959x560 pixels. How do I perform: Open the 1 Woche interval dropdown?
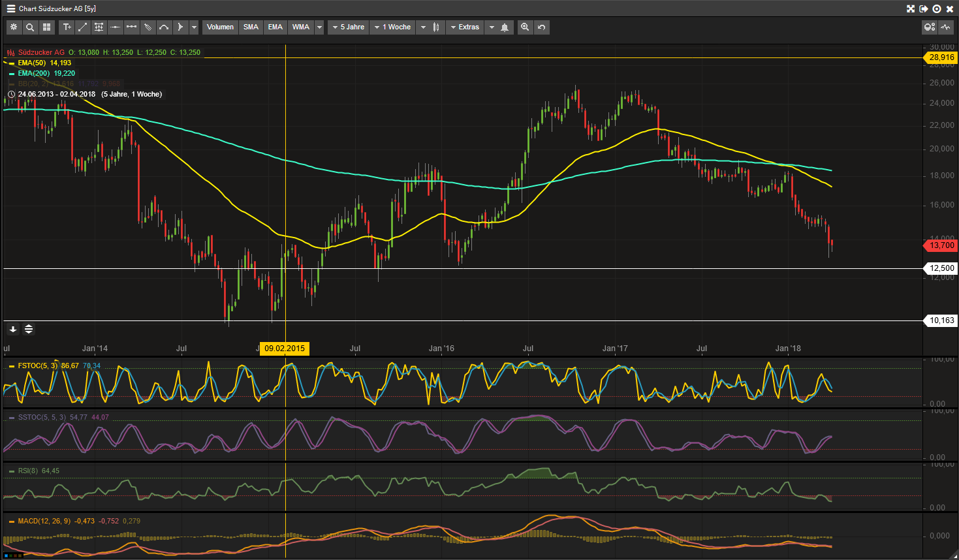392,27
